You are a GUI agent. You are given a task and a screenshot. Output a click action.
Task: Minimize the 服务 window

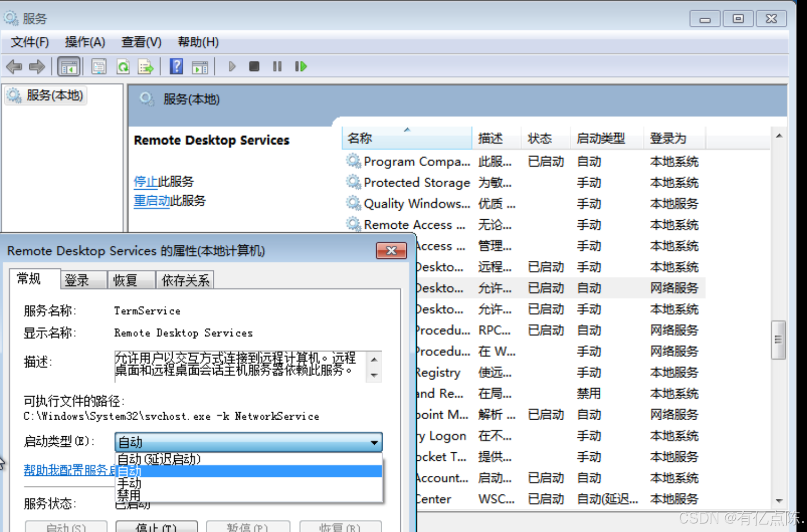click(x=705, y=18)
